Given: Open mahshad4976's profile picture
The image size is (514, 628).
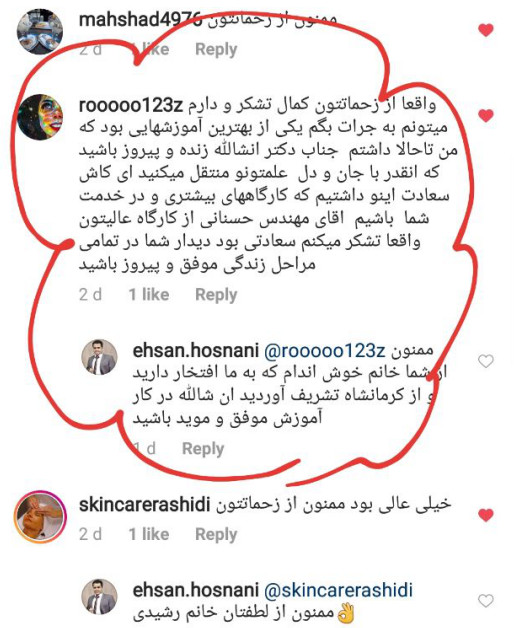Looking at the screenshot, I should pos(40,31).
